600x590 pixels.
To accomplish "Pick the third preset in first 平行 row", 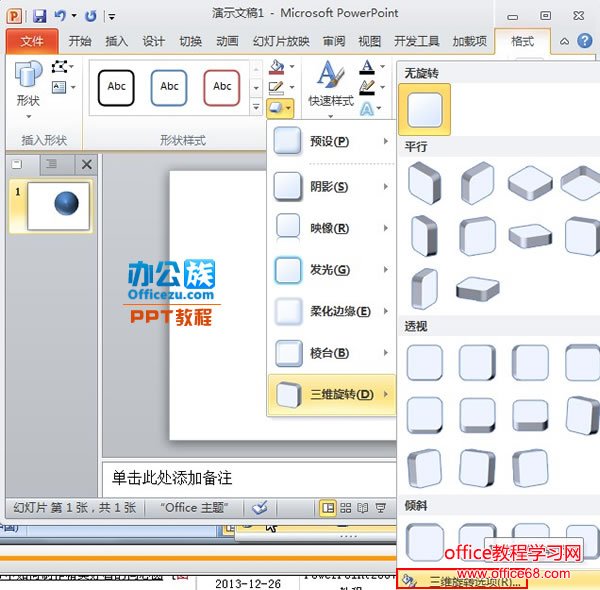I will pos(530,183).
